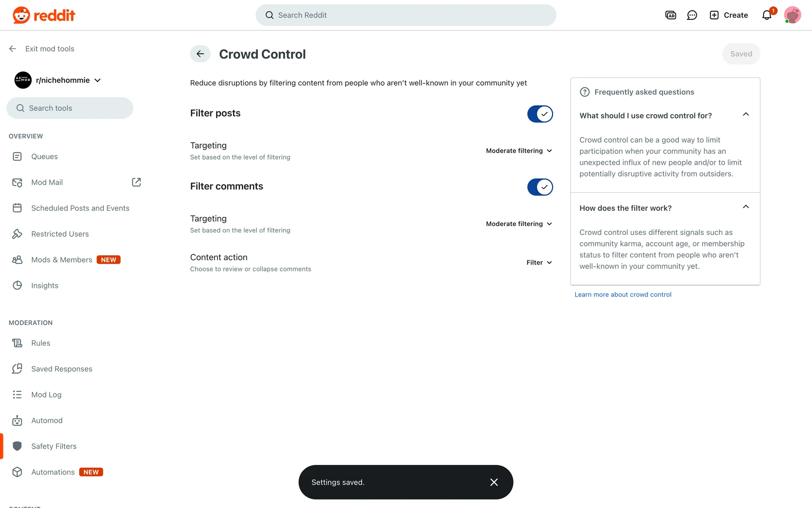
Task: Go back using the Crowd Control arrow
Action: pos(200,54)
